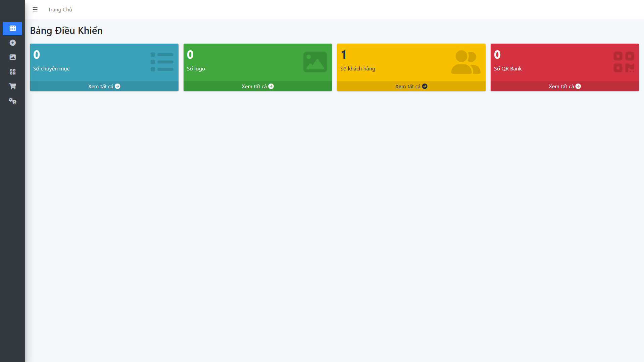This screenshot has height=362, width=644.
Task: Open the dashboard grid icon in sidebar
Action: point(12,29)
